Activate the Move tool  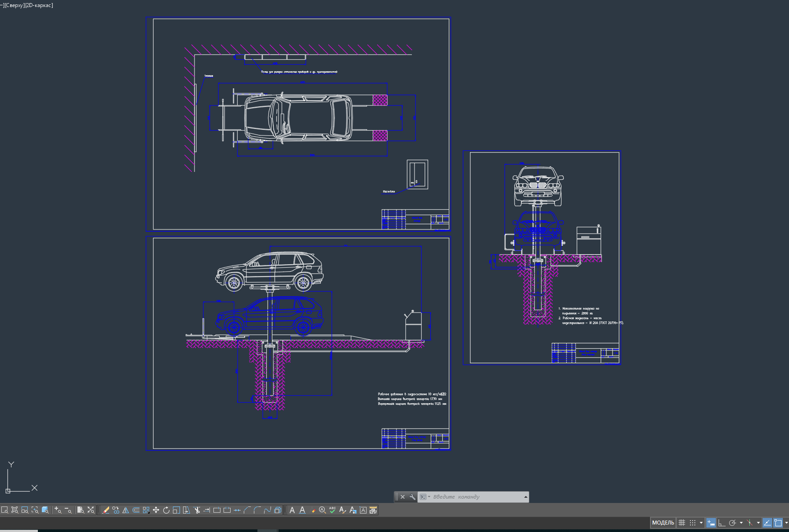click(156, 510)
